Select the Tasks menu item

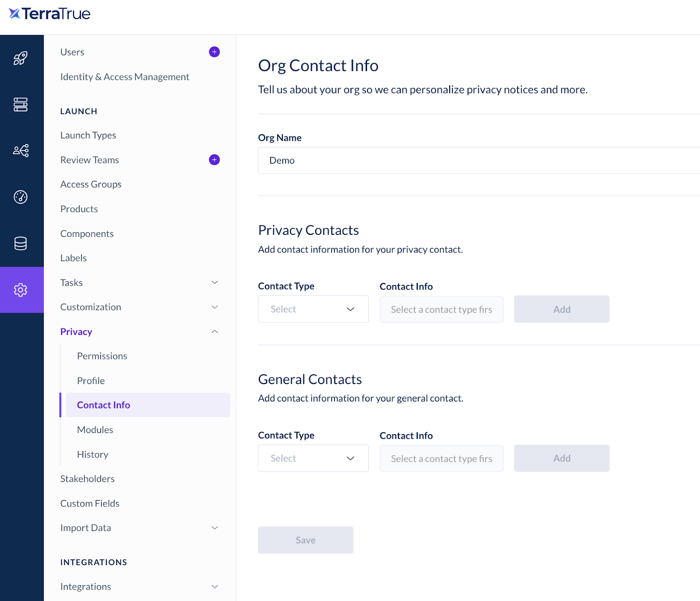[x=72, y=283]
